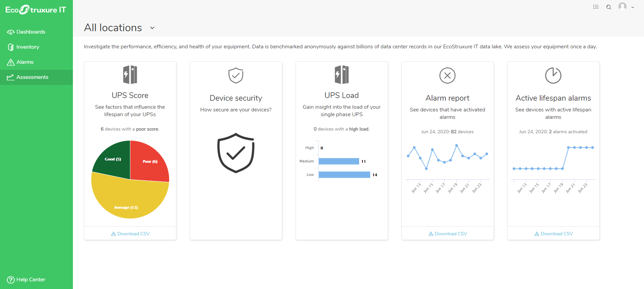
Task: Click the Active lifespan alarms clock icon
Action: (553, 76)
